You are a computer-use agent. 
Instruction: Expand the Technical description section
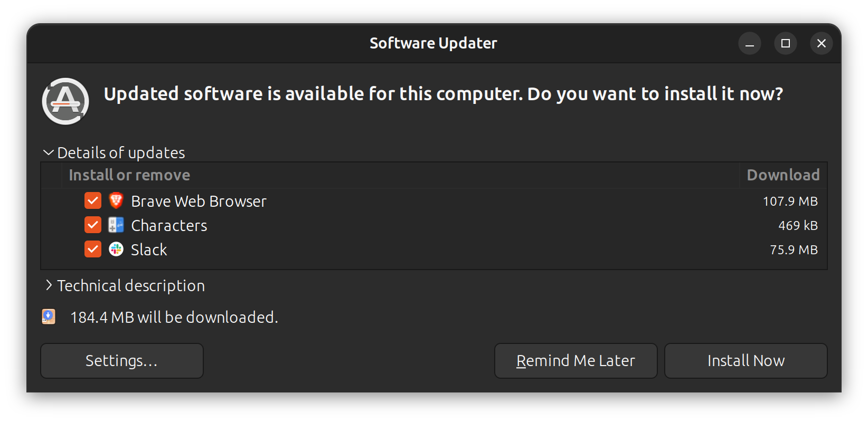tap(130, 285)
